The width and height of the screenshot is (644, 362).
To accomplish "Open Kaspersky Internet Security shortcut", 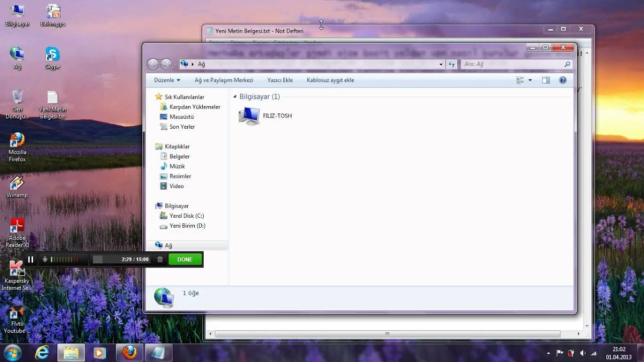I will [17, 276].
